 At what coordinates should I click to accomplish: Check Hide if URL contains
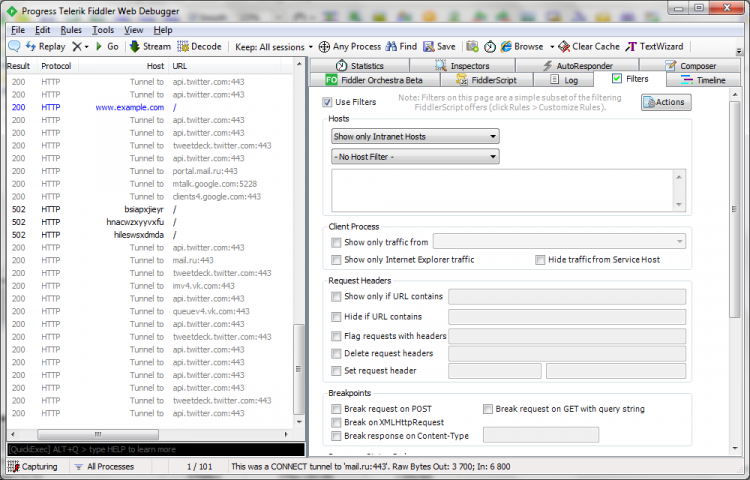coord(336,316)
